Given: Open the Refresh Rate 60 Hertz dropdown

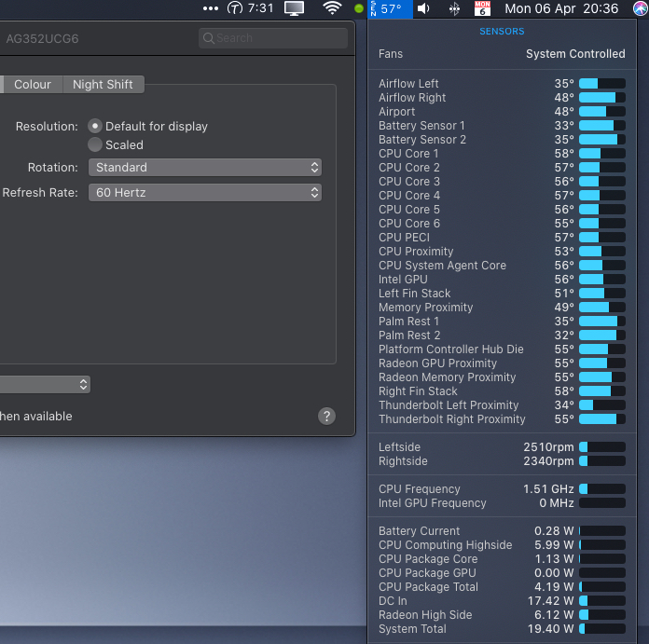Looking at the screenshot, I should (x=205, y=192).
